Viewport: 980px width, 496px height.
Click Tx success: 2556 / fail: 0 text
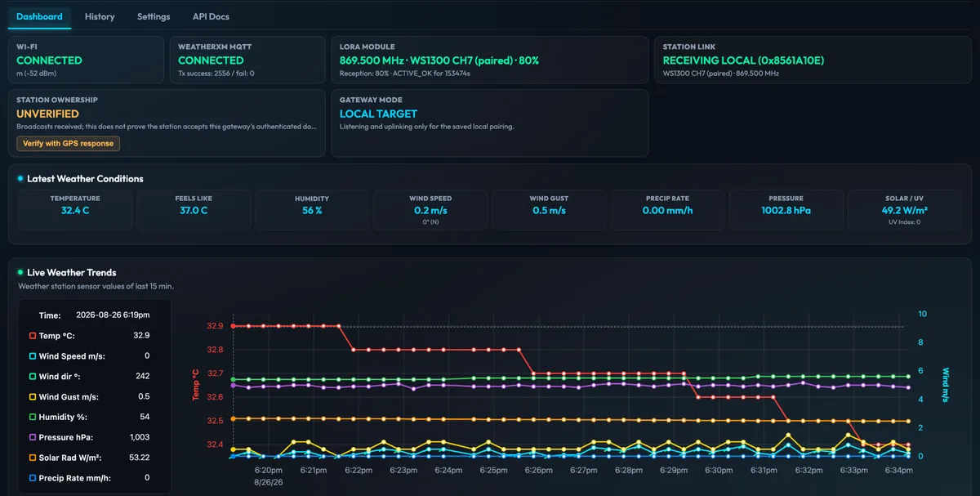[x=216, y=74]
